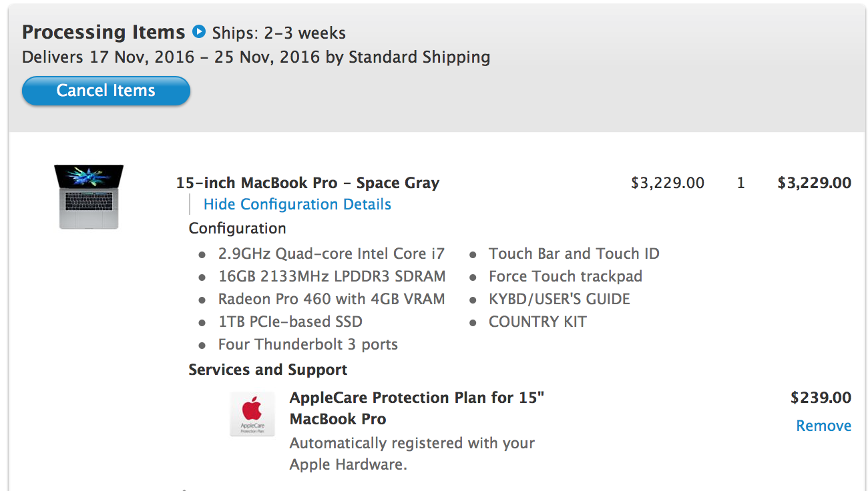
Task: Click the AppleCare Protection Plan logo icon
Action: [252, 414]
